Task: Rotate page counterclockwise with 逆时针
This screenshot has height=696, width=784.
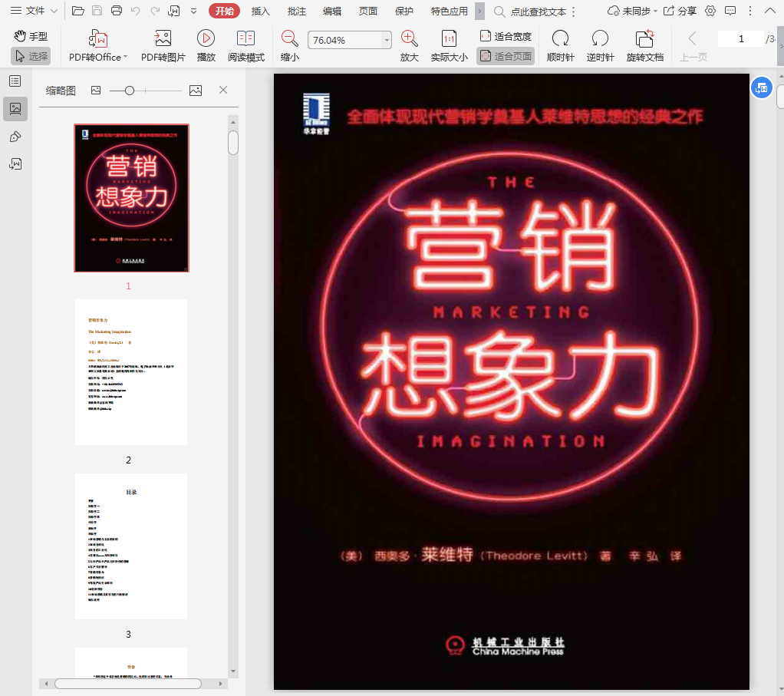Action: [x=600, y=39]
